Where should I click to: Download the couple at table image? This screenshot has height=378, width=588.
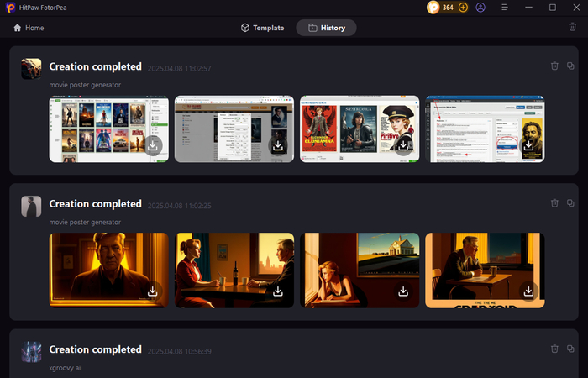point(278,291)
